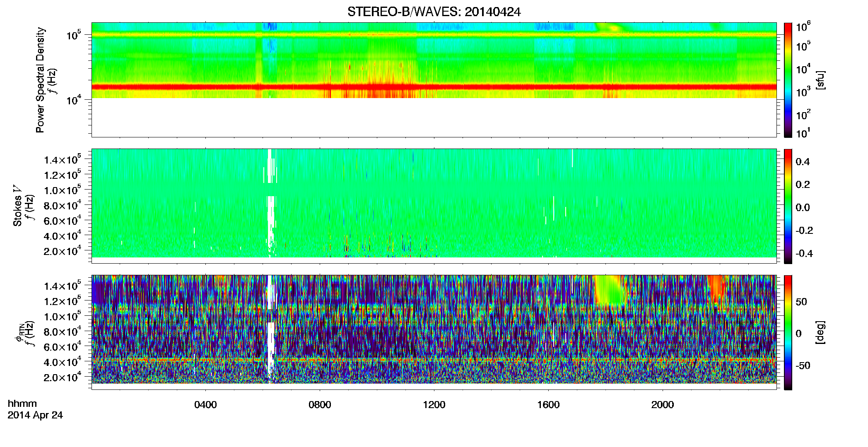
Task: Click the 2000 time axis label
Action: click(x=663, y=405)
